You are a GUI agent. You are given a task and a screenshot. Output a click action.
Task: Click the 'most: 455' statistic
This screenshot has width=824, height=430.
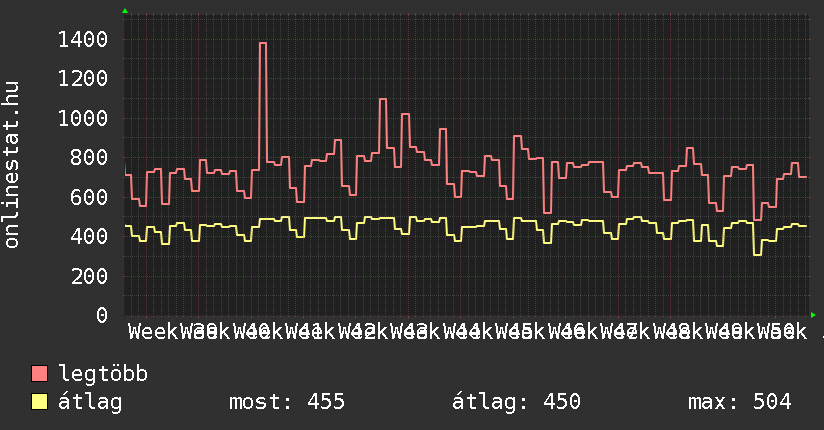[x=287, y=402]
